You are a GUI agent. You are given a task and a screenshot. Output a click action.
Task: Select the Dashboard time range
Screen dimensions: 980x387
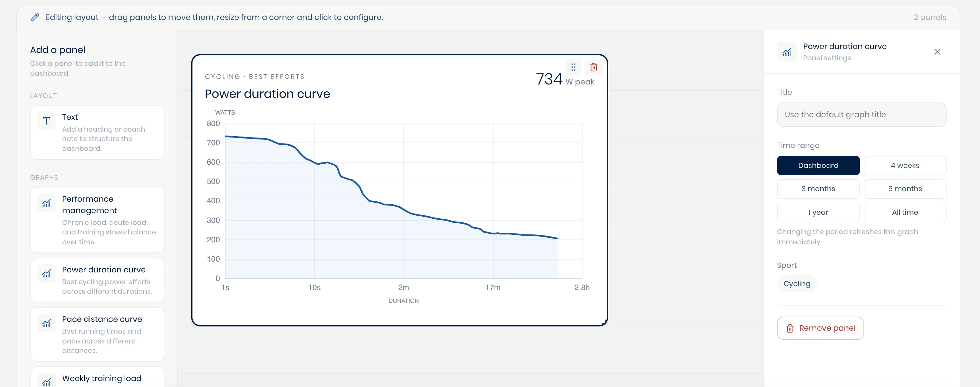tap(818, 166)
